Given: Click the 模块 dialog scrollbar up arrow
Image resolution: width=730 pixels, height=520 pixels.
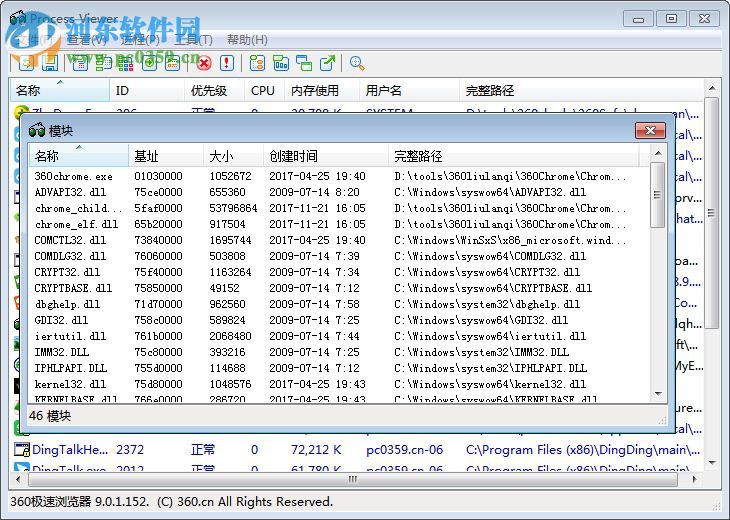Looking at the screenshot, I should coord(658,153).
